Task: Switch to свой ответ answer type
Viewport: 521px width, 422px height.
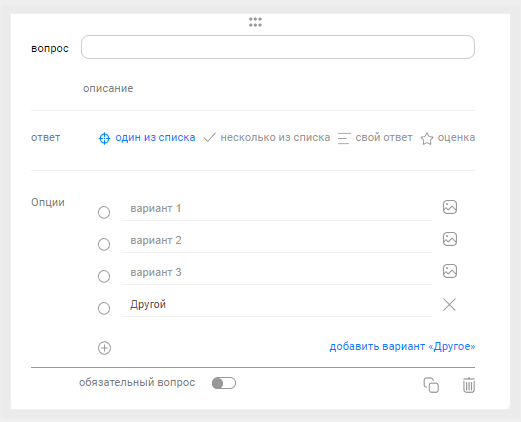Action: click(375, 138)
